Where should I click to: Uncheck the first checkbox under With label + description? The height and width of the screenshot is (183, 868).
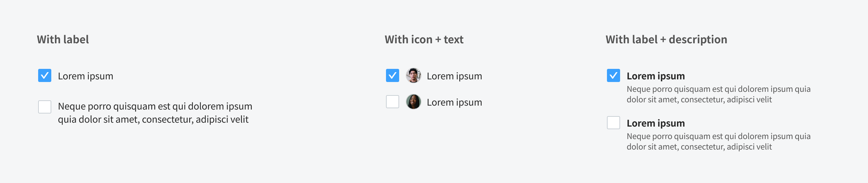pos(613,76)
